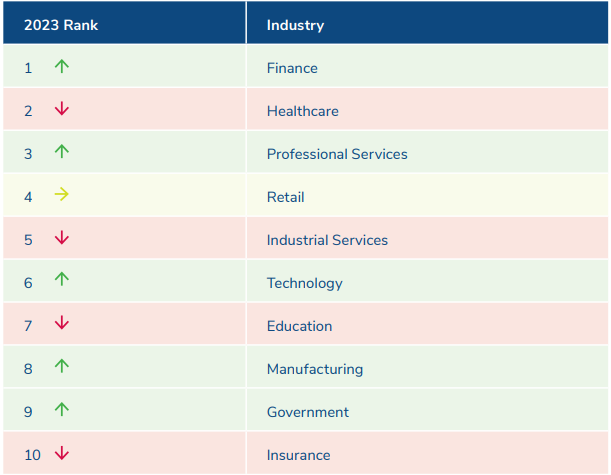Image resolution: width=611 pixels, height=475 pixels.
Task: Click the green up arrow beside rank 3
Action: pyautogui.click(x=61, y=153)
